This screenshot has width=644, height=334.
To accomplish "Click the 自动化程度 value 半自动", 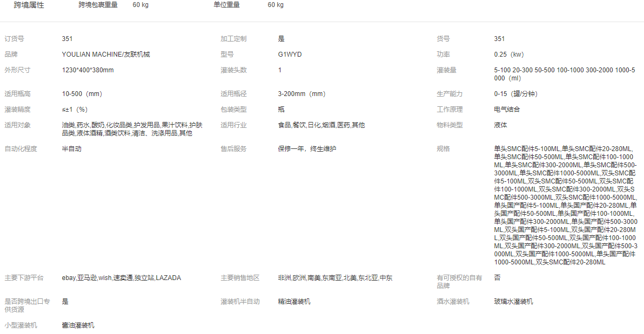I will click(72, 149).
